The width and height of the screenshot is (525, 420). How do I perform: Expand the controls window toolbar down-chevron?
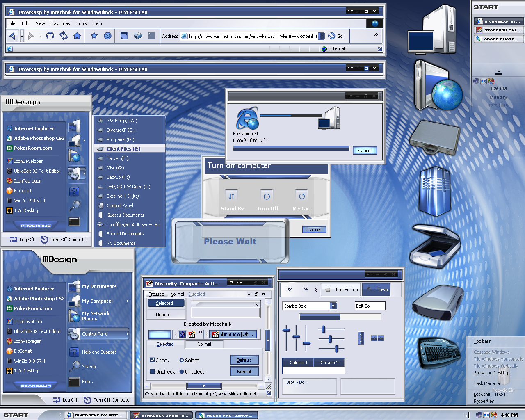pos(316,290)
